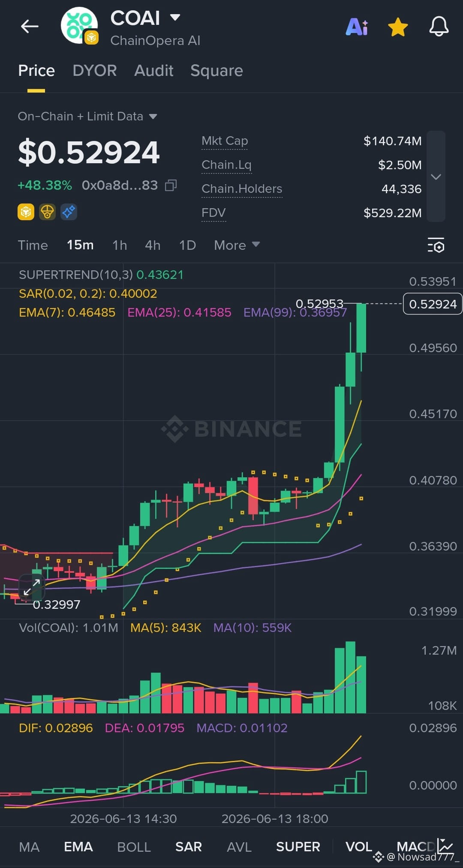463x868 pixels.
Task: Tap the 0x0a8d...83 contract address
Action: tap(120, 186)
